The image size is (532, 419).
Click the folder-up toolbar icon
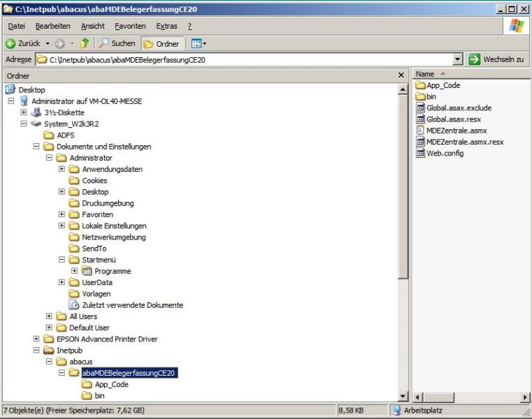pos(87,44)
